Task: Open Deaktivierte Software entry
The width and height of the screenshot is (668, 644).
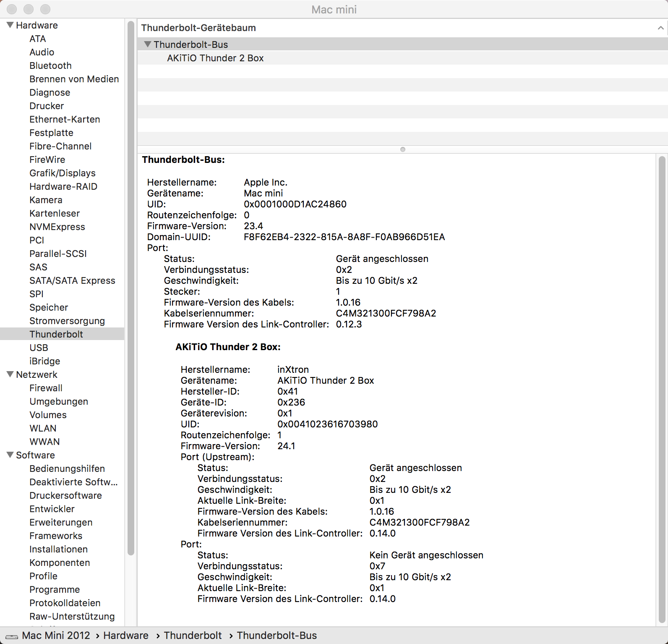Action: [x=73, y=482]
